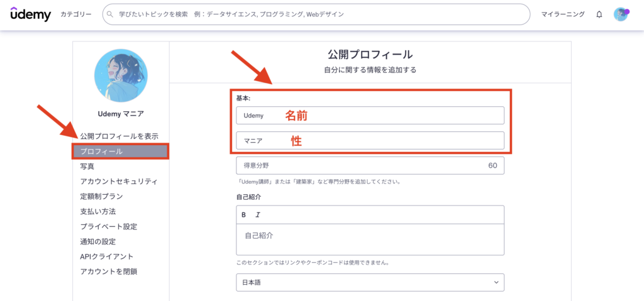Screen dimensions: 644x301
Task: Open the notifications bell
Action: [x=599, y=14]
